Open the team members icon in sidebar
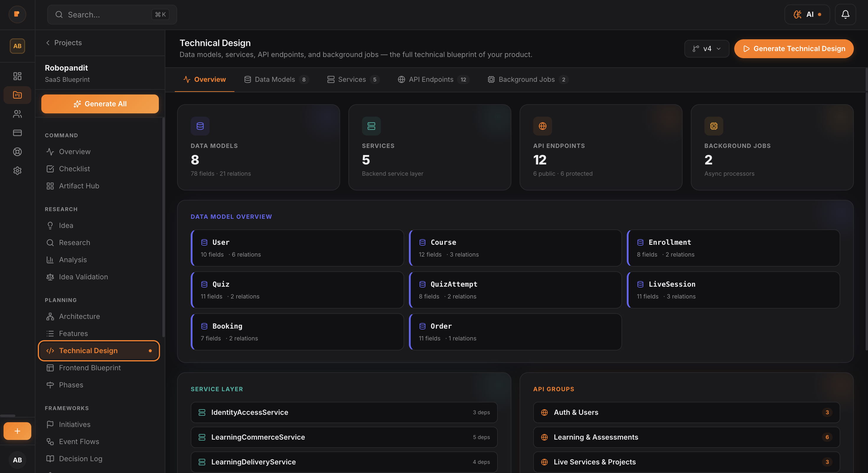The height and width of the screenshot is (473, 868). (17, 114)
